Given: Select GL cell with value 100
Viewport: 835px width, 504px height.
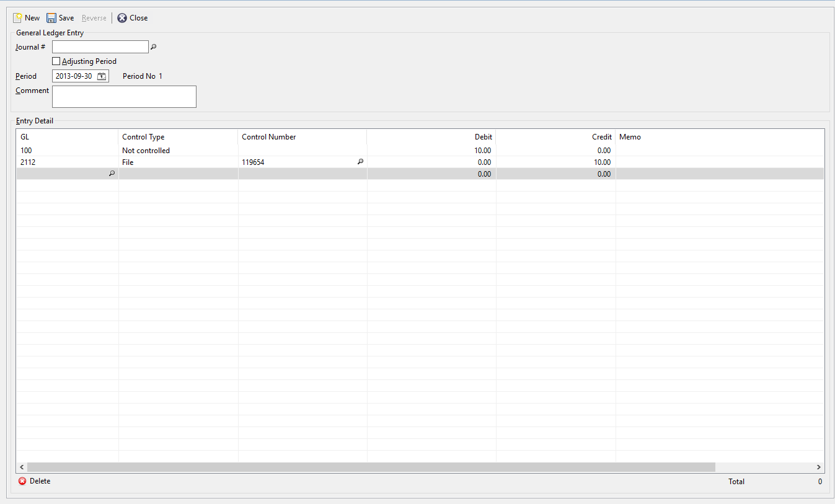Looking at the screenshot, I should pyautogui.click(x=68, y=150).
